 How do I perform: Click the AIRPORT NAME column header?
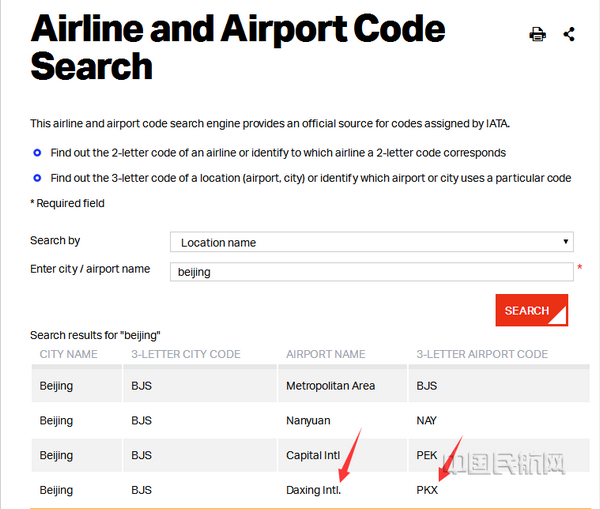pyautogui.click(x=326, y=354)
